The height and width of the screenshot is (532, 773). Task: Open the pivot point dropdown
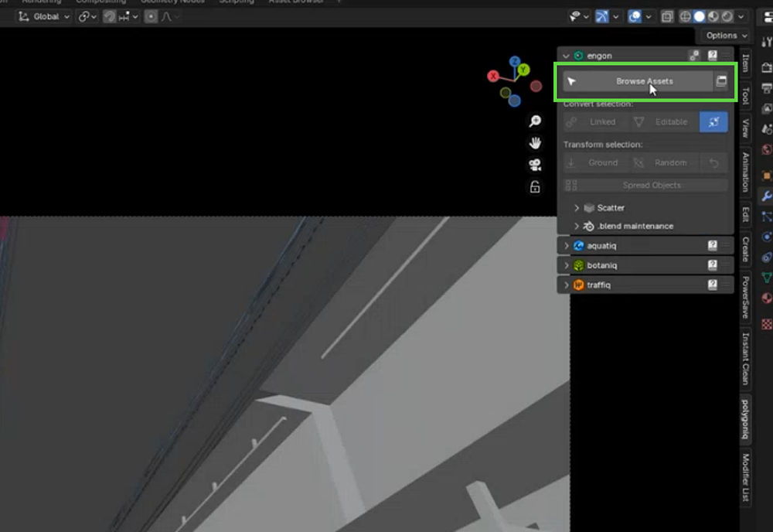pyautogui.click(x=87, y=17)
